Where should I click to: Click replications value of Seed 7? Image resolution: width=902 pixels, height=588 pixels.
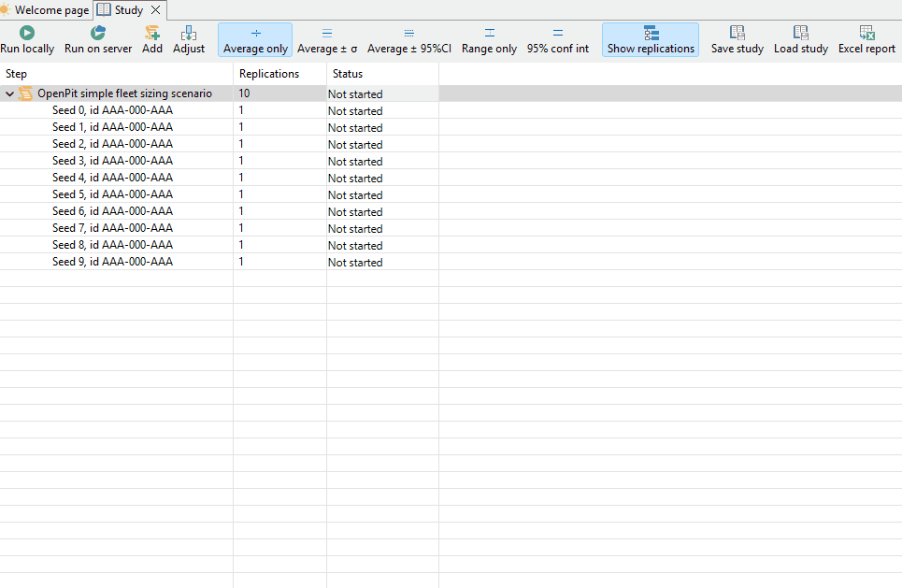[x=241, y=228]
